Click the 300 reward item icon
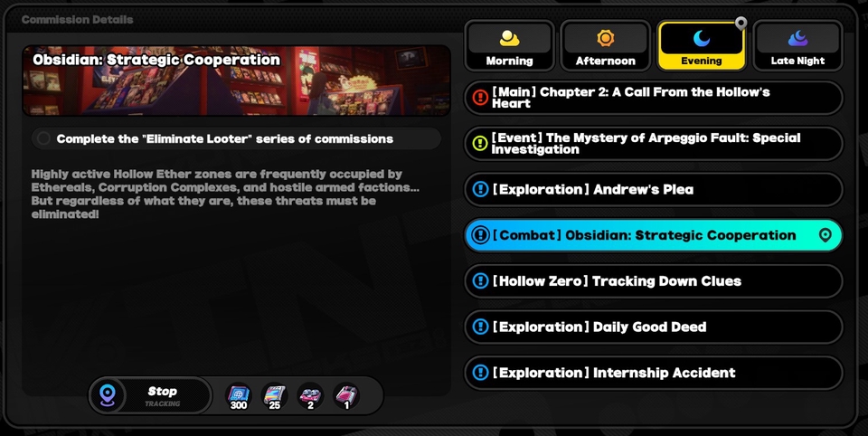Screen dimensions: 868x436 coord(239,396)
